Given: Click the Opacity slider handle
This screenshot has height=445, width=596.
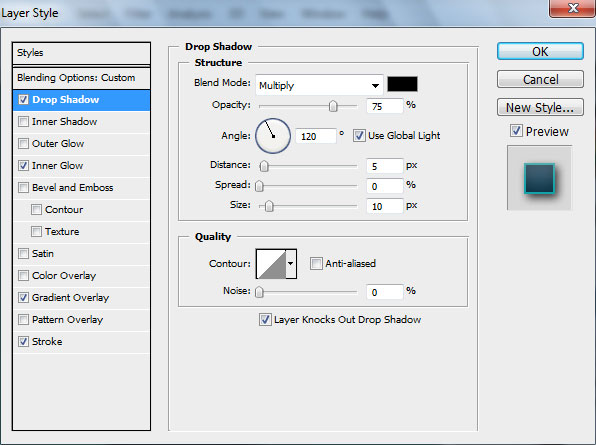Looking at the screenshot, I should point(333,106).
